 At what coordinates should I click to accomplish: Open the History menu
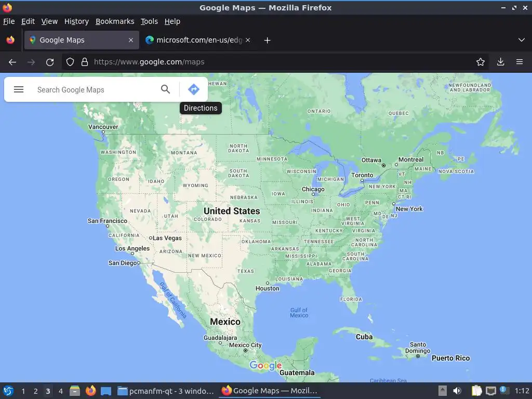pos(76,21)
